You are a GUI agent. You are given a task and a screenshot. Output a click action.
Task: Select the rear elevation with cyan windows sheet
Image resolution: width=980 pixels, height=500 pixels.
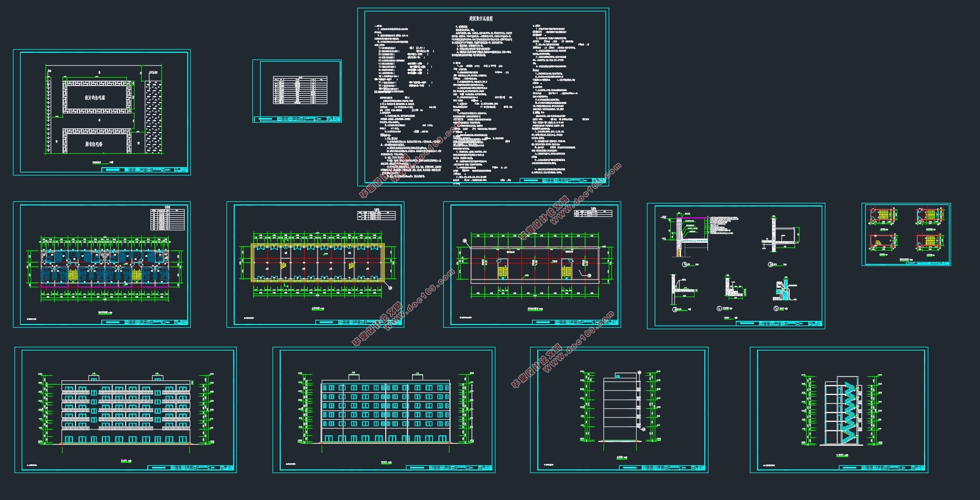click(384, 410)
